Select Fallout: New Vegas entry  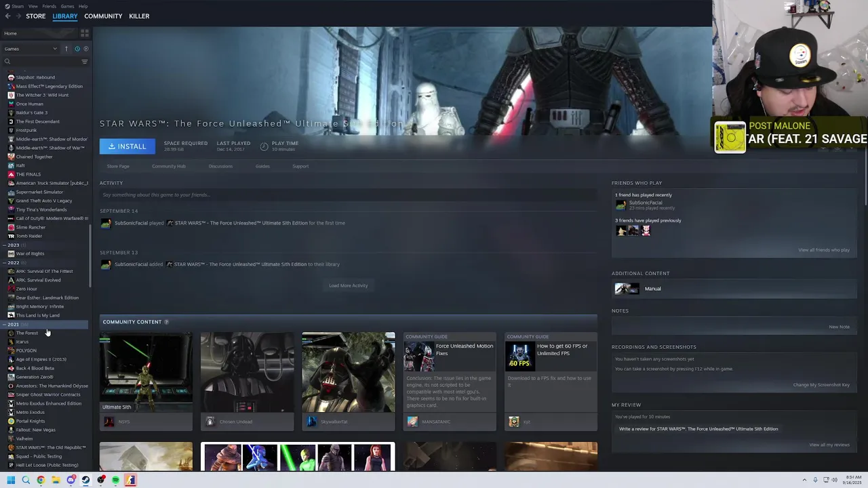pyautogui.click(x=36, y=430)
